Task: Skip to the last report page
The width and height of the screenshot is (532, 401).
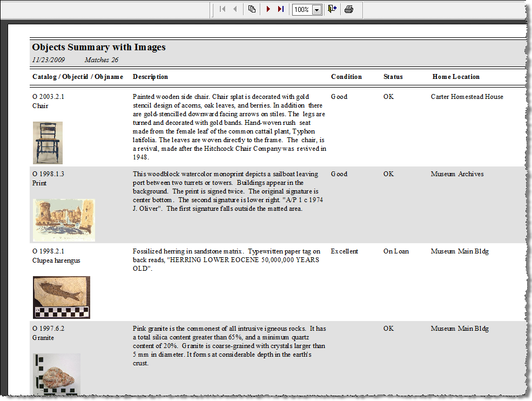Action: (x=280, y=9)
